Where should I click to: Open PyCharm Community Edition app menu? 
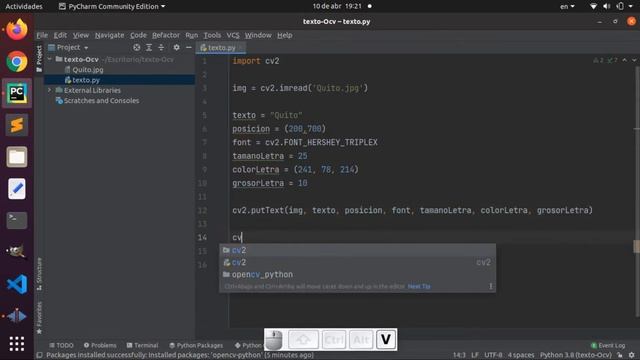(x=112, y=6)
